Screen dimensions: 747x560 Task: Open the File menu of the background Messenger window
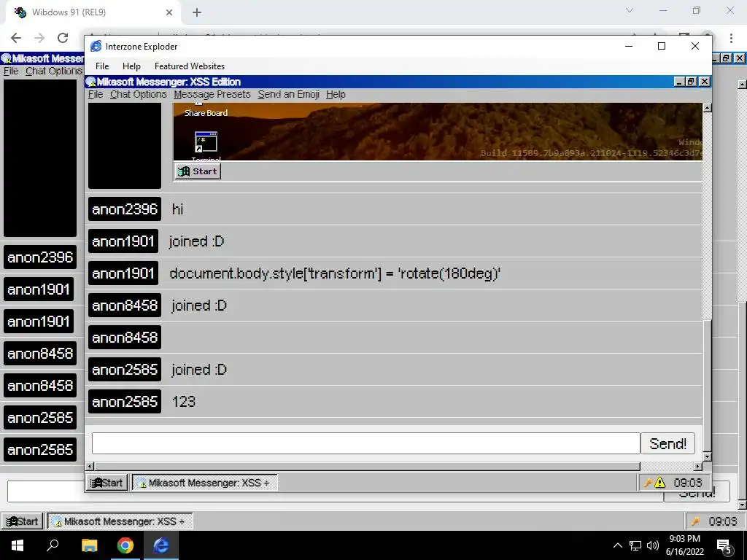[x=11, y=71]
